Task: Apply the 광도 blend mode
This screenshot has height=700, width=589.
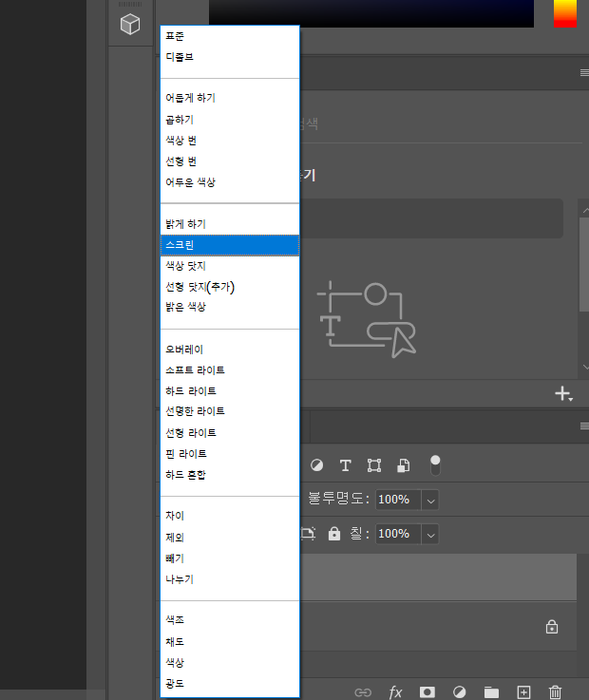Action: click(x=230, y=684)
